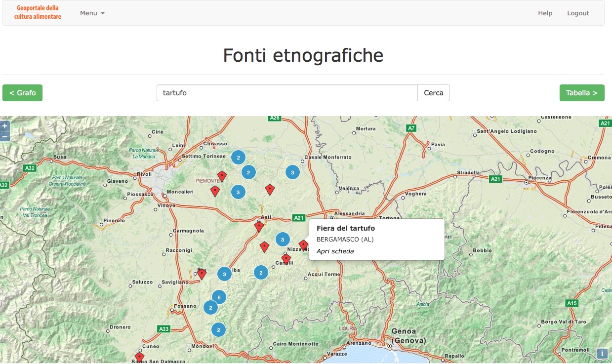Open 'Apri scheda' in the popup

click(335, 251)
